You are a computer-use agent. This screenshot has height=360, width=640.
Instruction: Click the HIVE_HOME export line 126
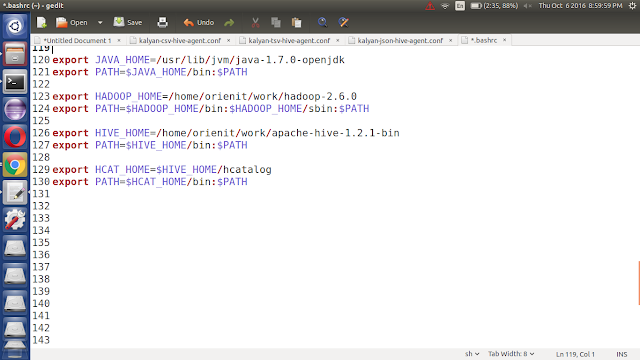coord(226,133)
